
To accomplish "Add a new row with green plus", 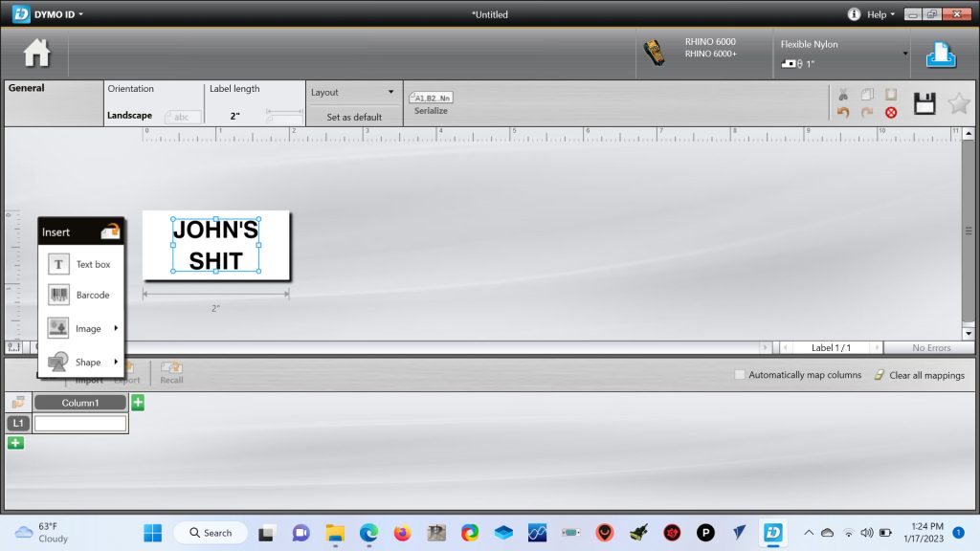I will (15, 442).
